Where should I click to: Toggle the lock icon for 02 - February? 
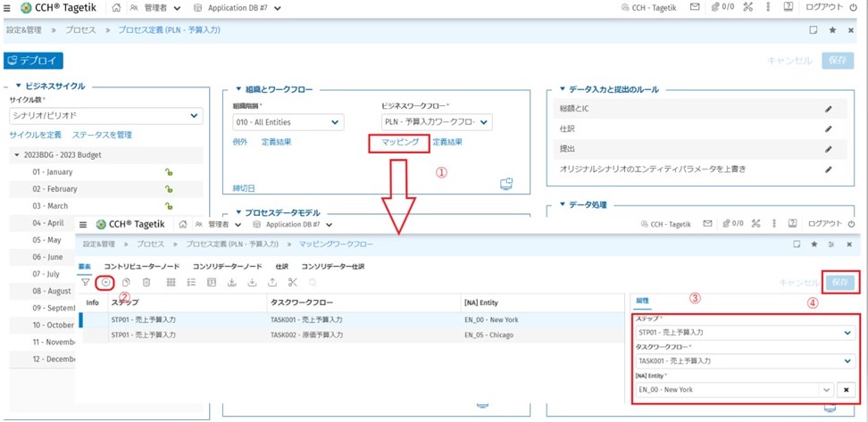167,189
